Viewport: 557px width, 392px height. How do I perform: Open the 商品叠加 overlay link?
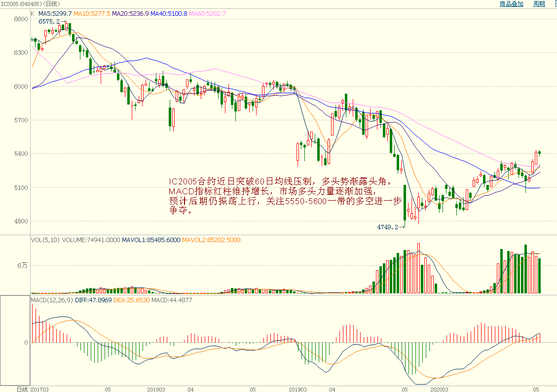tap(511, 4)
